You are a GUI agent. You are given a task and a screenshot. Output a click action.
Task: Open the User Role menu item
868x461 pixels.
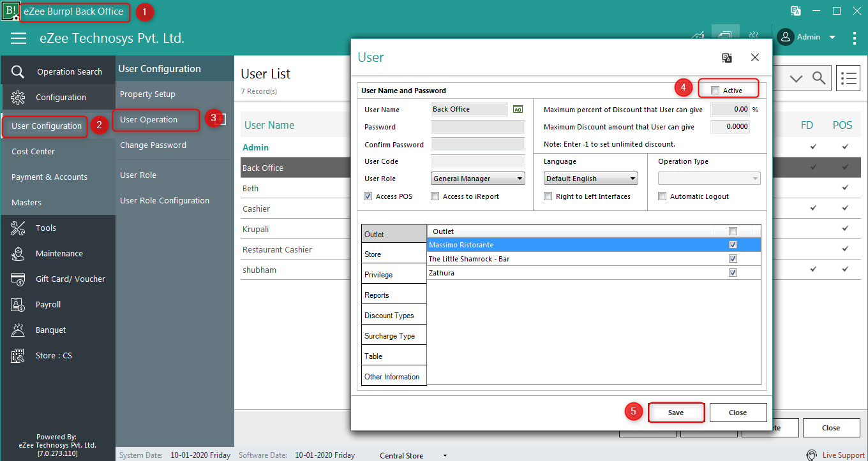pyautogui.click(x=138, y=175)
